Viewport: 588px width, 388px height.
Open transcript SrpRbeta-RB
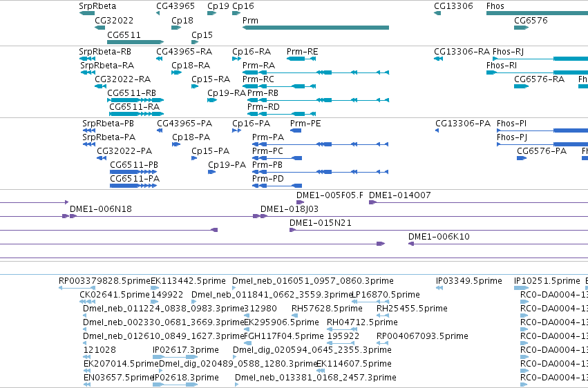(105, 51)
